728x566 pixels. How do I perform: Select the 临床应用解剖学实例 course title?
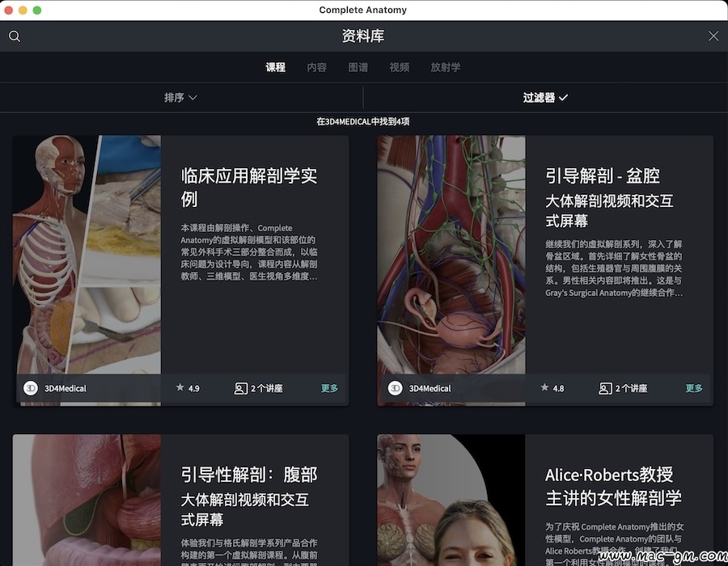coord(249,188)
